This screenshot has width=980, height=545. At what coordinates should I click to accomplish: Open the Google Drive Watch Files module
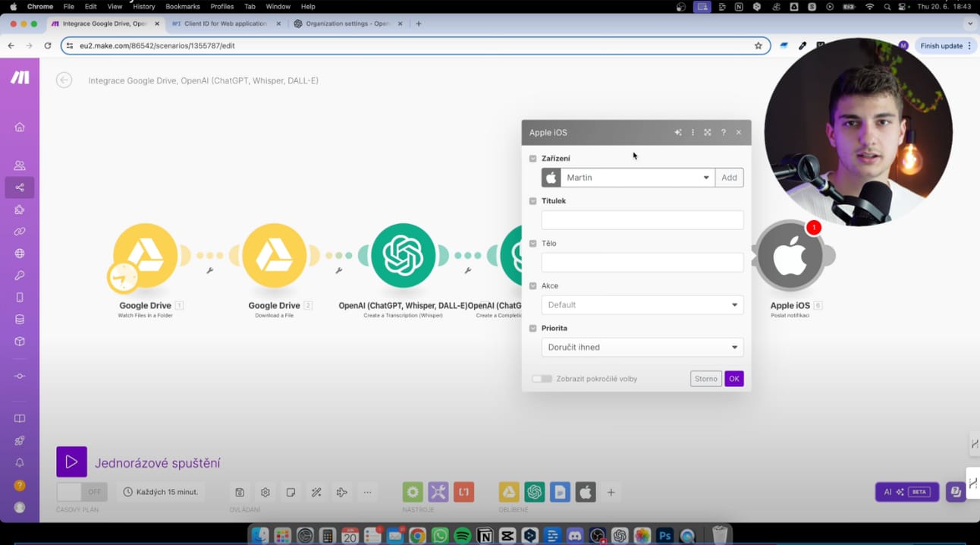(146, 256)
